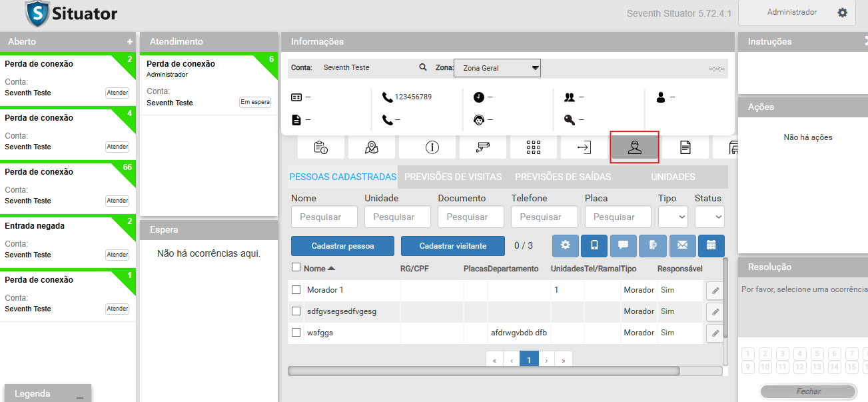
Task: Expand the Tipo filter dropdown
Action: point(673,217)
